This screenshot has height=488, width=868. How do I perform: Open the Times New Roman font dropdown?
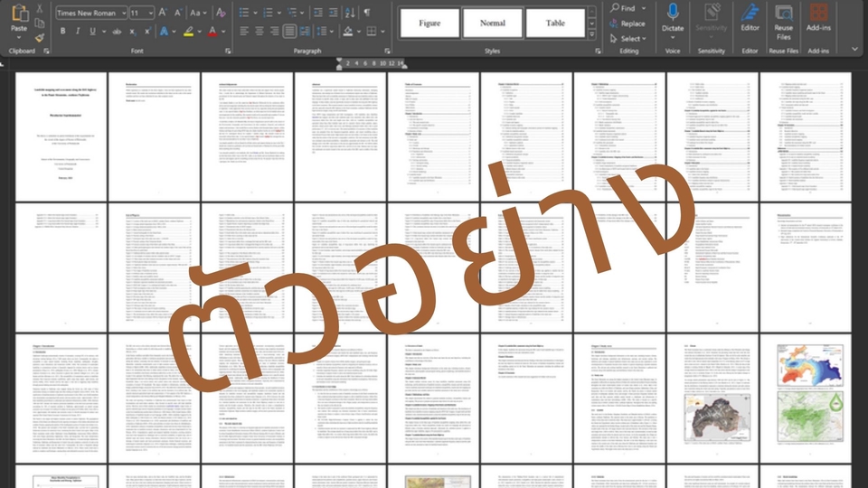(124, 13)
